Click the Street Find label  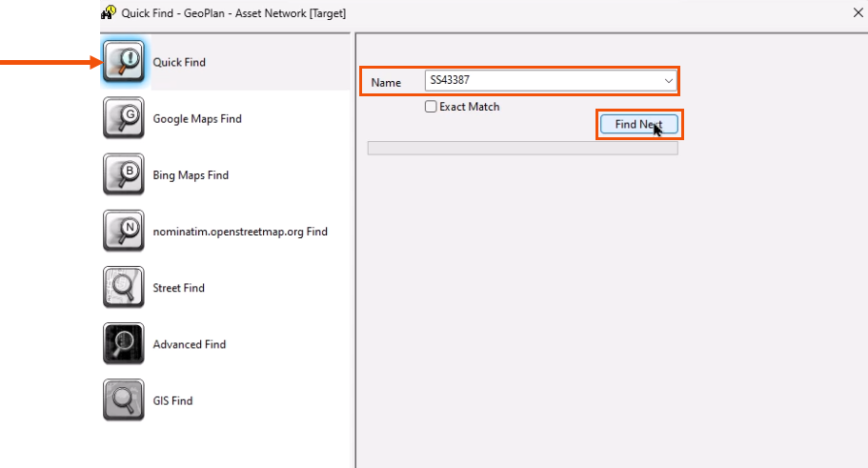(179, 288)
